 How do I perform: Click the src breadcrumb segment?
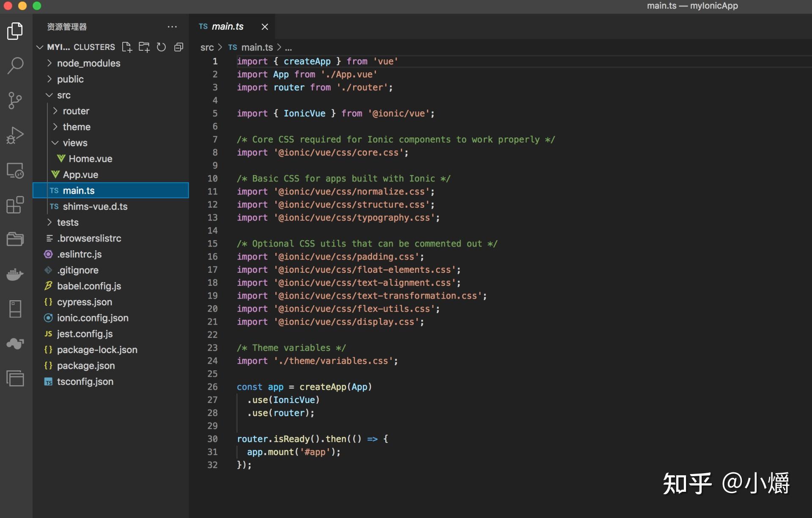click(207, 47)
